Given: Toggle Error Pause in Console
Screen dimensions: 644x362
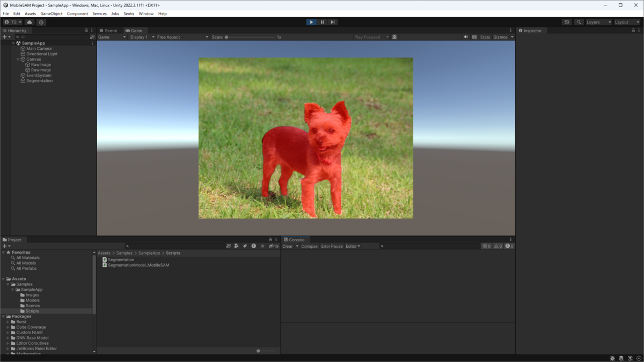Looking at the screenshot, I should (x=332, y=246).
